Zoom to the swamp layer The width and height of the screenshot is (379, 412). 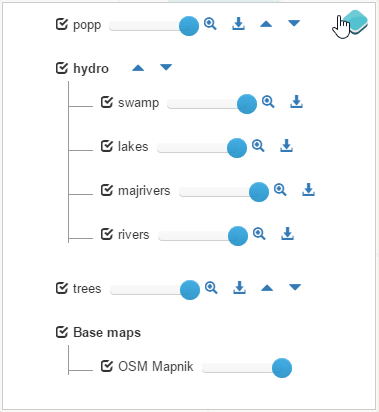(x=268, y=102)
